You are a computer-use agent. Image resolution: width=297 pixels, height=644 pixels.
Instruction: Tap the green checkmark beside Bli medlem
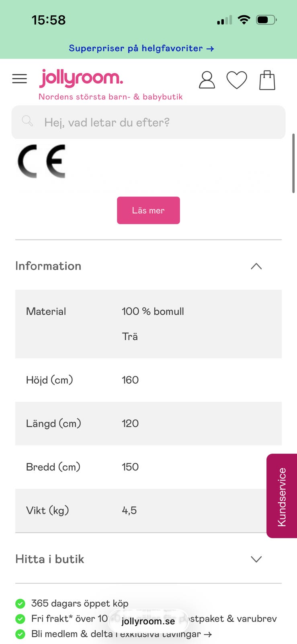click(x=20, y=634)
